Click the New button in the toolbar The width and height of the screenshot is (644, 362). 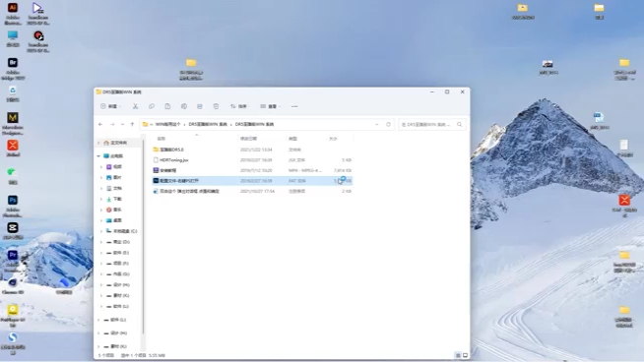coord(110,106)
